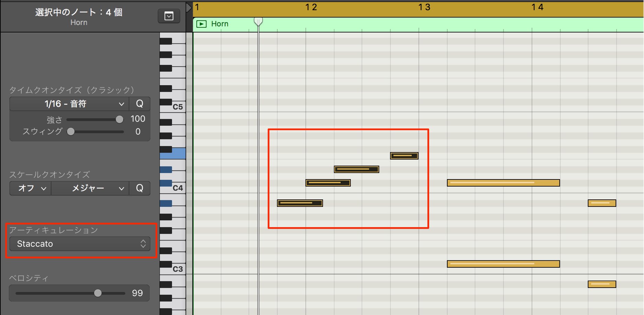Open the Staccato articulation dropdown
Image resolution: width=644 pixels, height=315 pixels.
click(x=80, y=244)
